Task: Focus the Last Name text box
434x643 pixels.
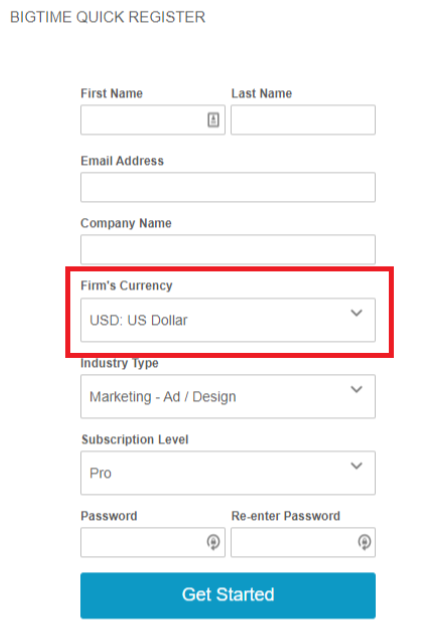Action: 303,120
